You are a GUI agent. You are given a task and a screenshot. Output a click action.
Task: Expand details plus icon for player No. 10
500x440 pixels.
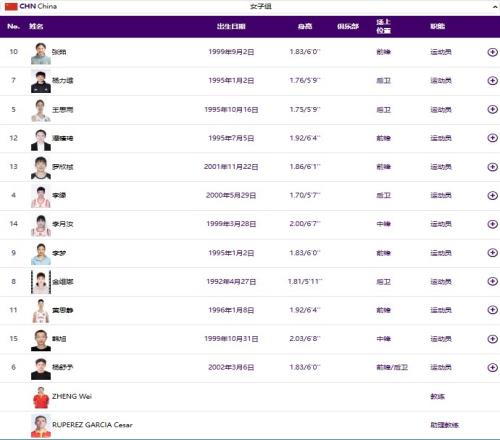[x=492, y=52]
